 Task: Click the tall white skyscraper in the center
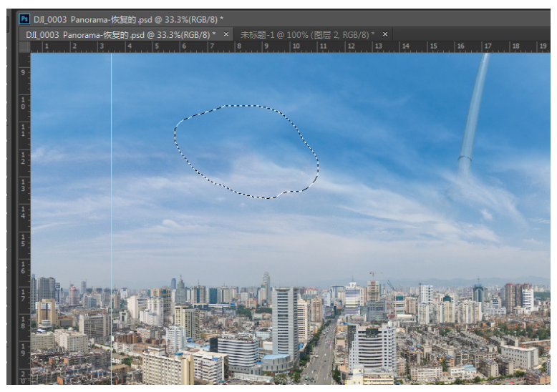coord(284,322)
